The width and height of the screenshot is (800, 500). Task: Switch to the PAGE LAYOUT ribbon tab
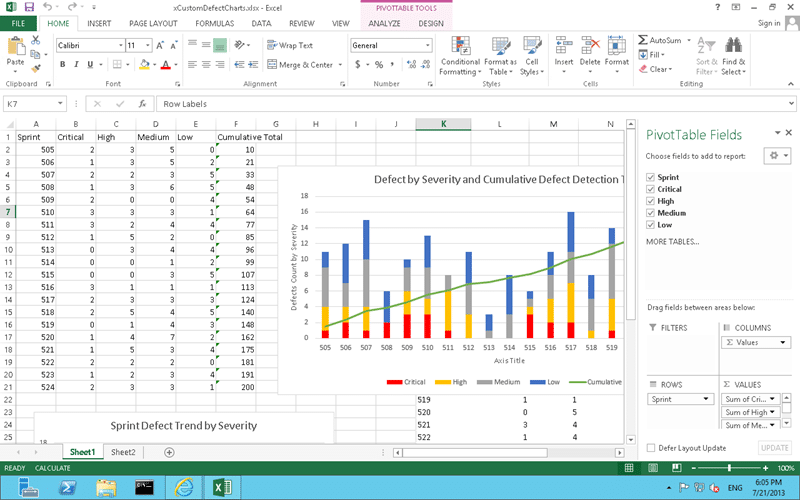pos(153,22)
